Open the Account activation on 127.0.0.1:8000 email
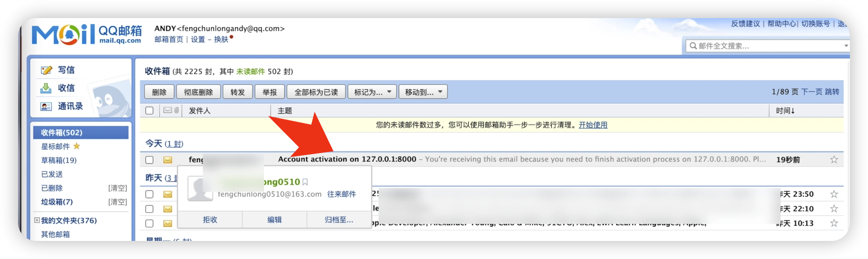 tap(347, 159)
